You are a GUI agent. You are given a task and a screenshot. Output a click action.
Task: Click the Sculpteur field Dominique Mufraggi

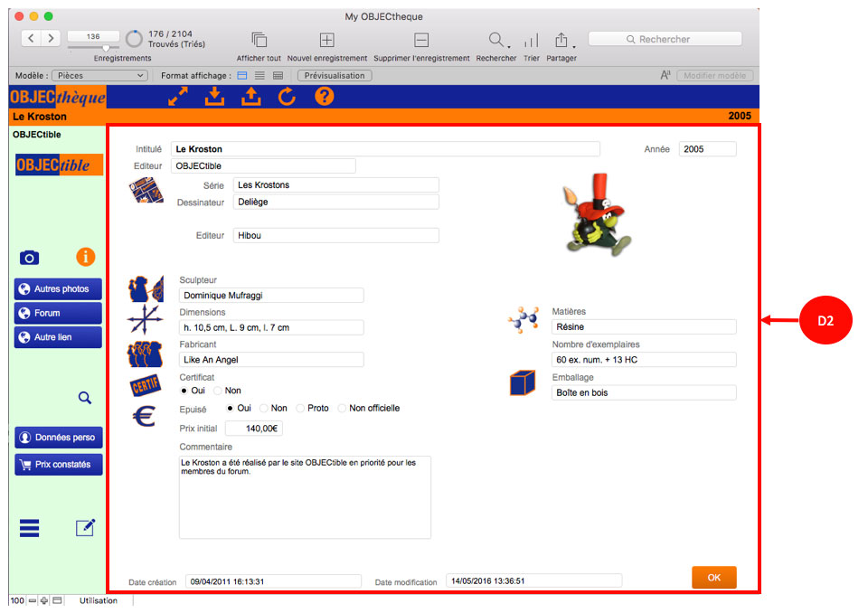(x=271, y=296)
